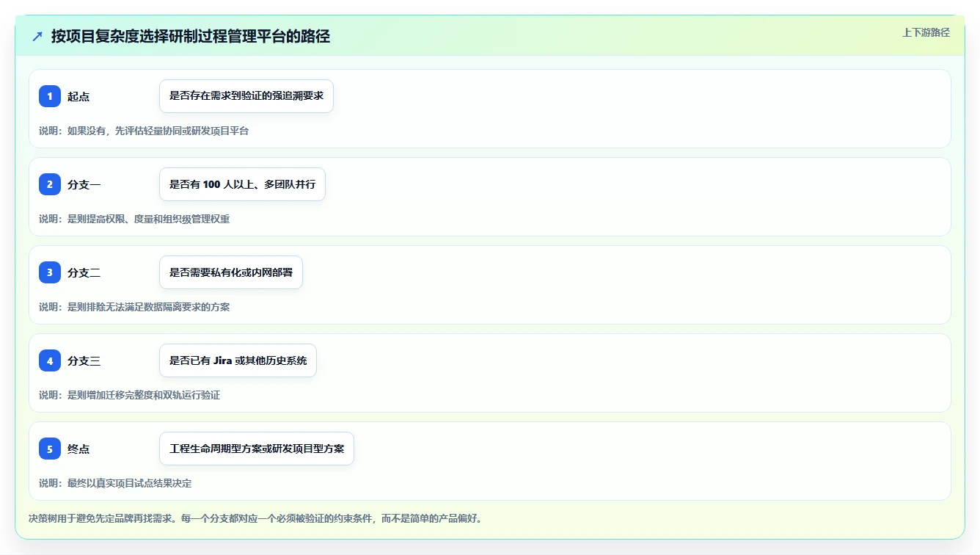
Task: Click step number 3 badge
Action: pos(50,272)
